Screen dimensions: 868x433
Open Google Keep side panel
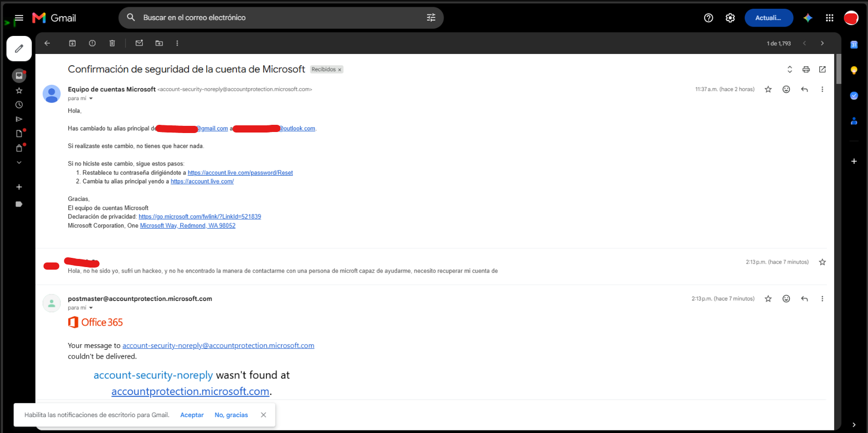854,70
